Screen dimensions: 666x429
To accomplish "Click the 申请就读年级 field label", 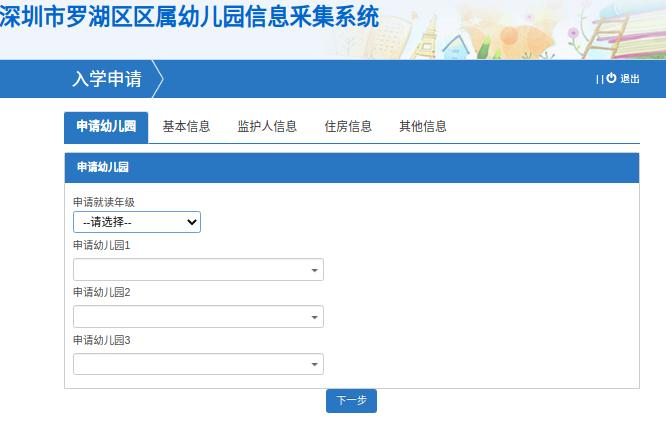I will [104, 202].
